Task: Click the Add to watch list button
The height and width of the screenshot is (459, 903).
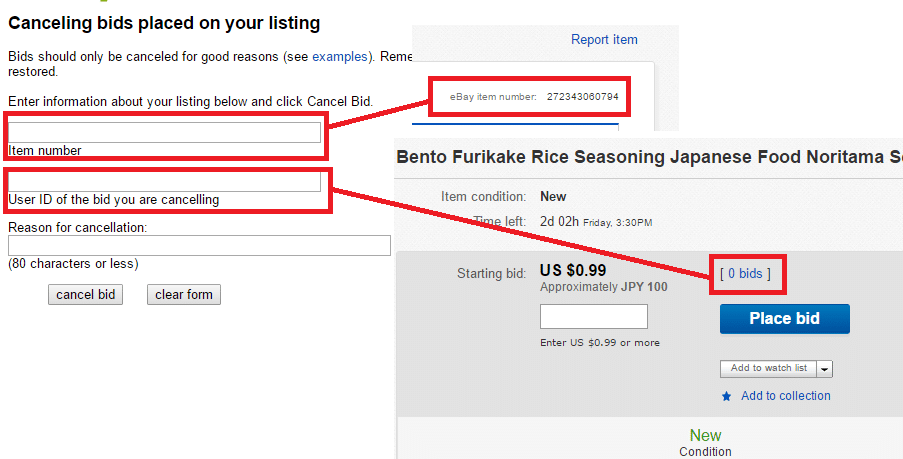Action: (768, 369)
